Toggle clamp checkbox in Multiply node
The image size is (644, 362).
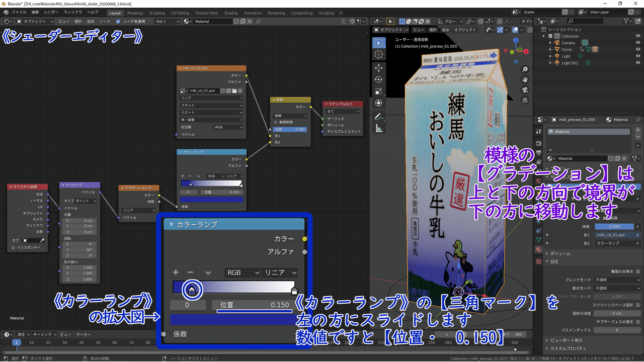tap(275, 122)
